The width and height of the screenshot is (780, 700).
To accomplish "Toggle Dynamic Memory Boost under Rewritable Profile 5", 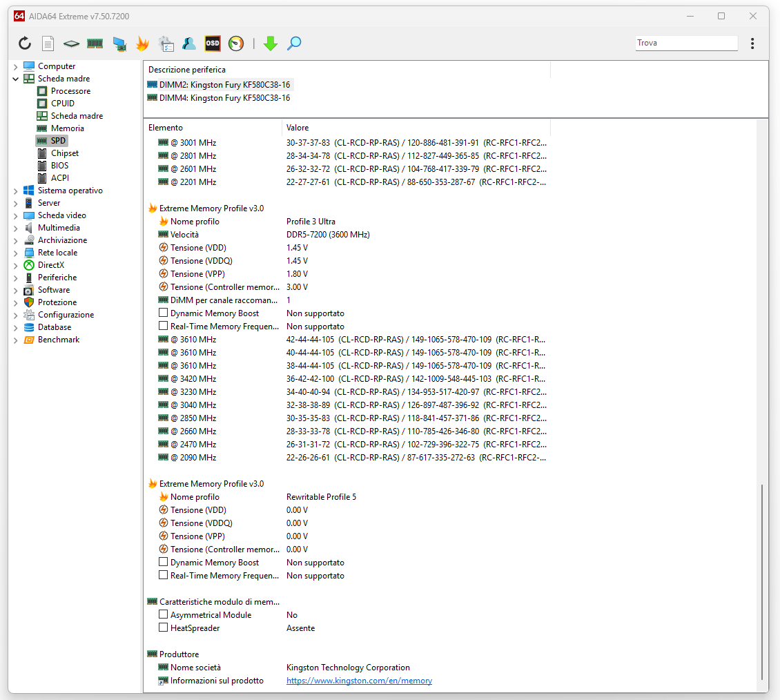I will click(163, 562).
